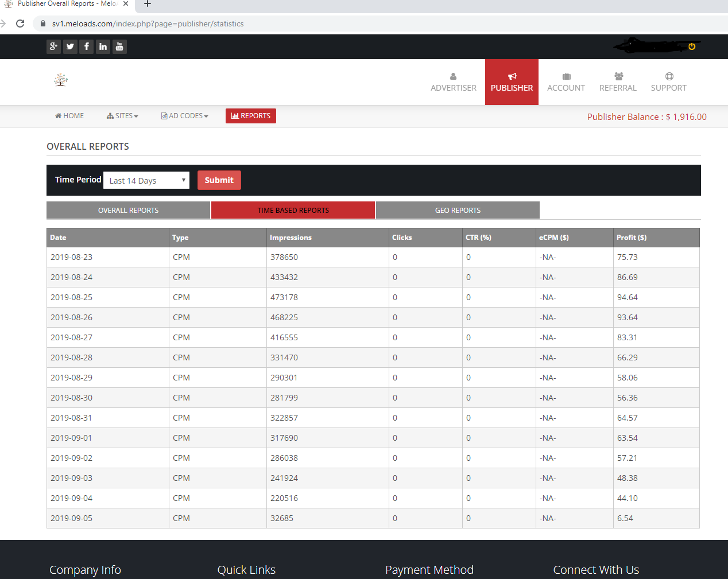Click the Twitter icon in top bar
Viewport: 728px width, 579px height.
pyautogui.click(x=70, y=46)
